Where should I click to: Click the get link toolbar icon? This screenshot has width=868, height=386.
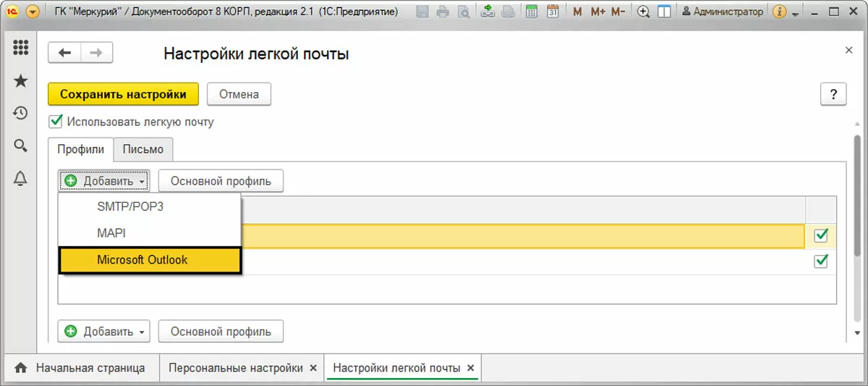click(x=488, y=12)
